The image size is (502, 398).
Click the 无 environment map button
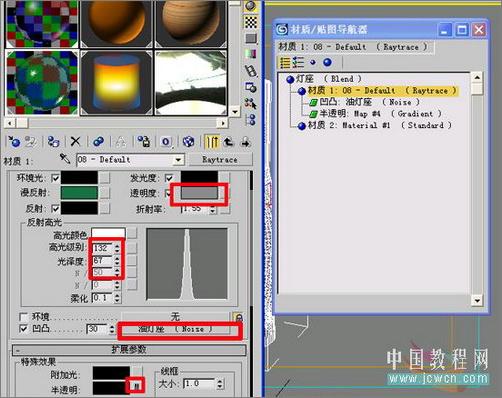click(x=175, y=317)
